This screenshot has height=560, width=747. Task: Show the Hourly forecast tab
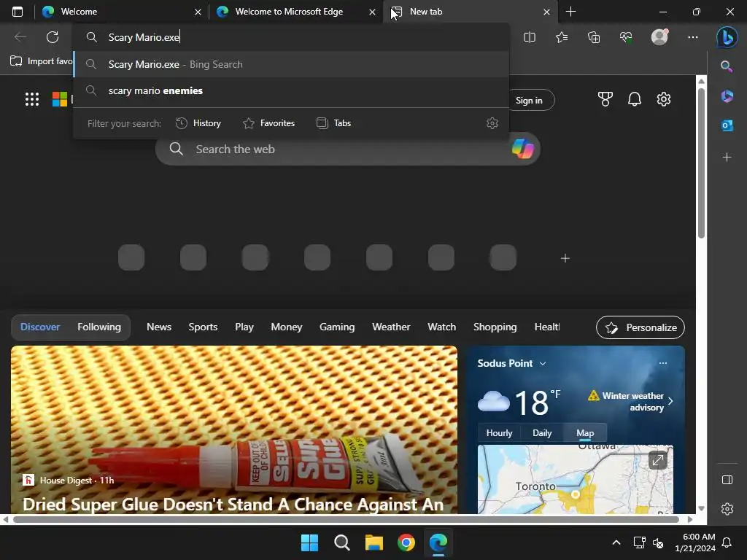[499, 433]
